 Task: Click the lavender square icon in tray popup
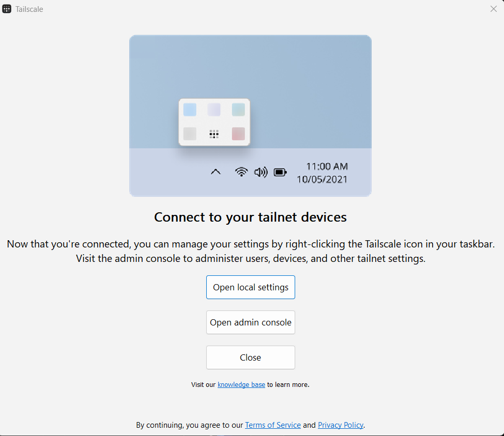(214, 110)
